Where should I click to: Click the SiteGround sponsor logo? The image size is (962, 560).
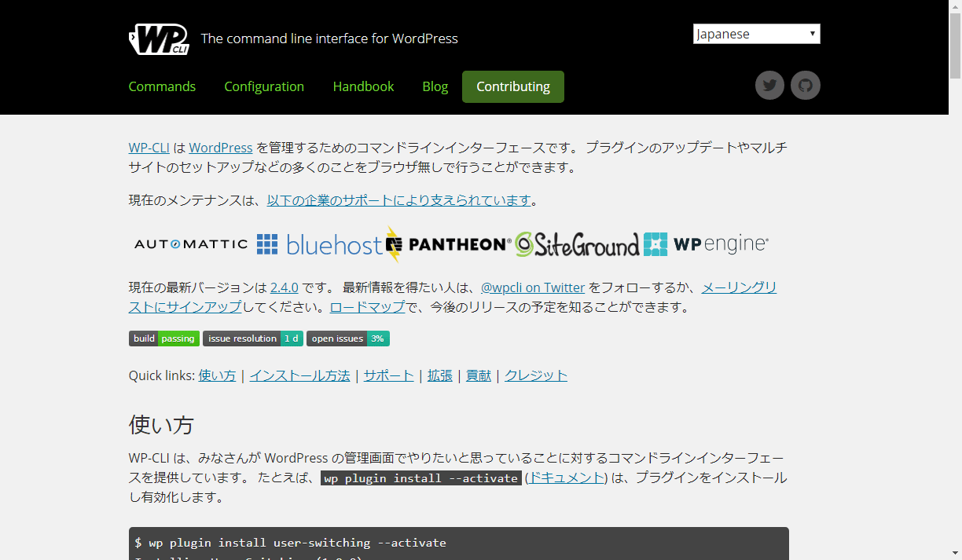point(577,244)
